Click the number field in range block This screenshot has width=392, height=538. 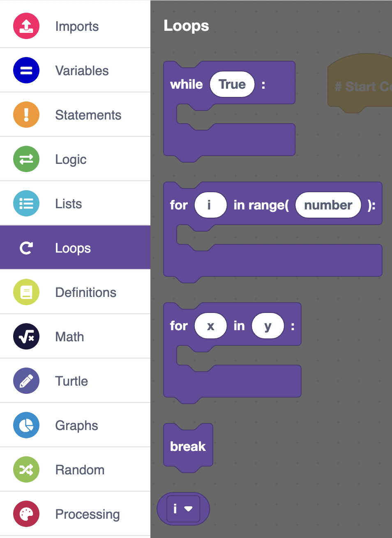[x=328, y=205]
